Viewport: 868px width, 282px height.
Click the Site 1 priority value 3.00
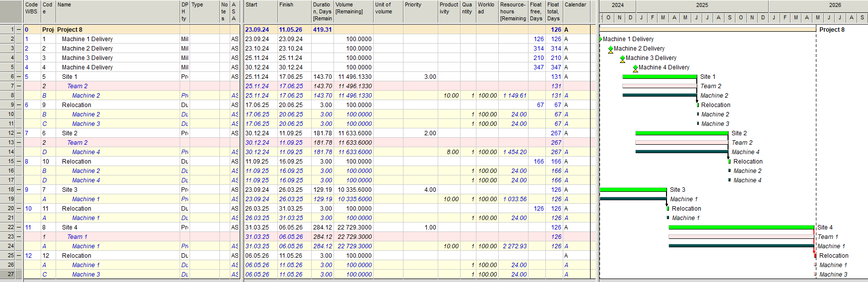[430, 77]
